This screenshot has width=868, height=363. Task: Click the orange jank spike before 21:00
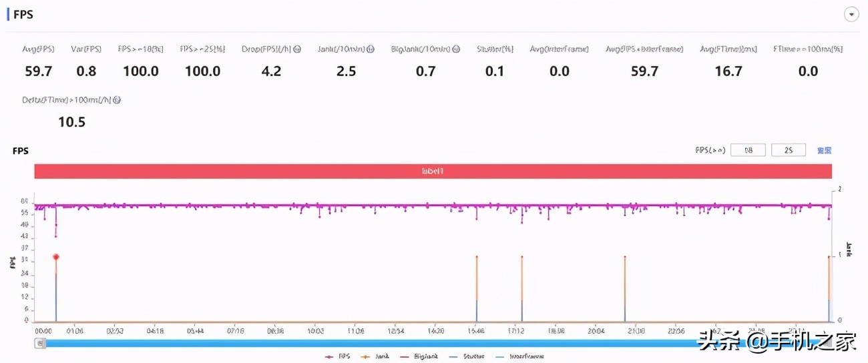(x=625, y=288)
